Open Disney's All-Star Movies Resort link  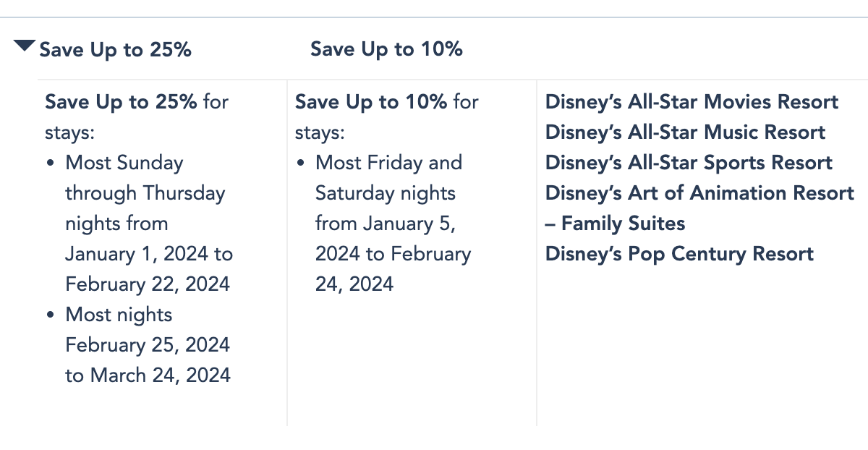(x=692, y=102)
